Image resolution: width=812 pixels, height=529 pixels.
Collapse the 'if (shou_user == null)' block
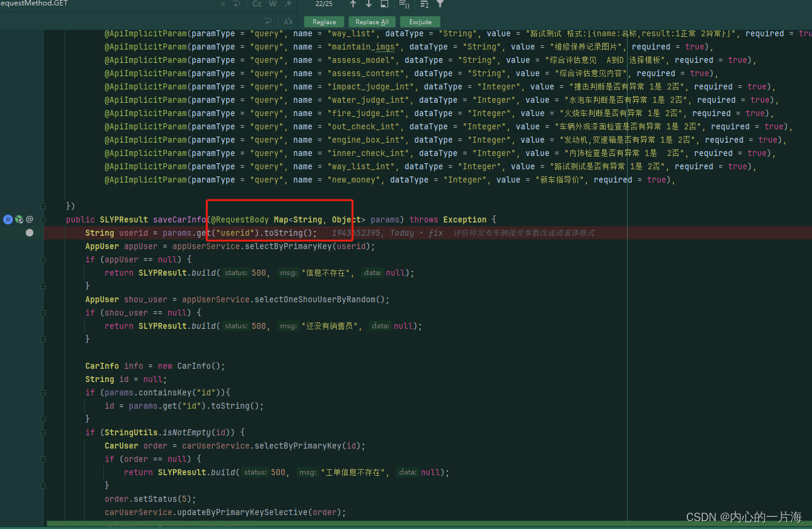pos(43,313)
